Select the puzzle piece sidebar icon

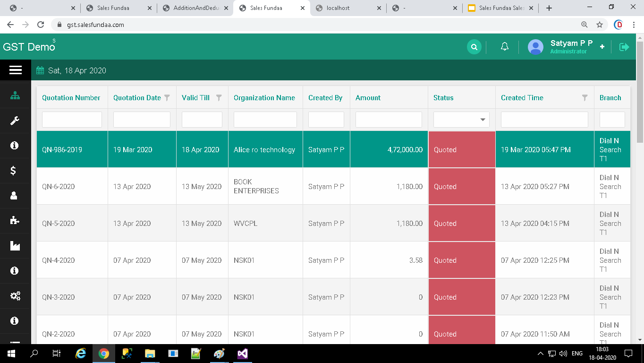point(15,220)
